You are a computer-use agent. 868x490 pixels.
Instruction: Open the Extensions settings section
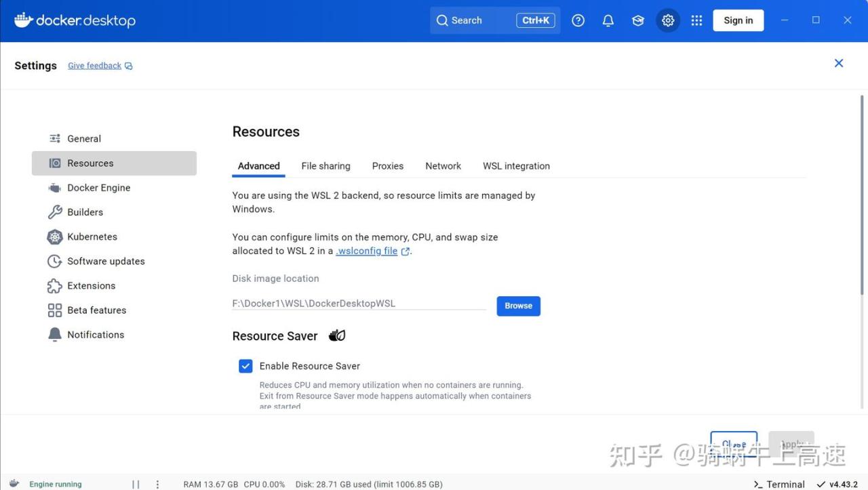coord(91,285)
